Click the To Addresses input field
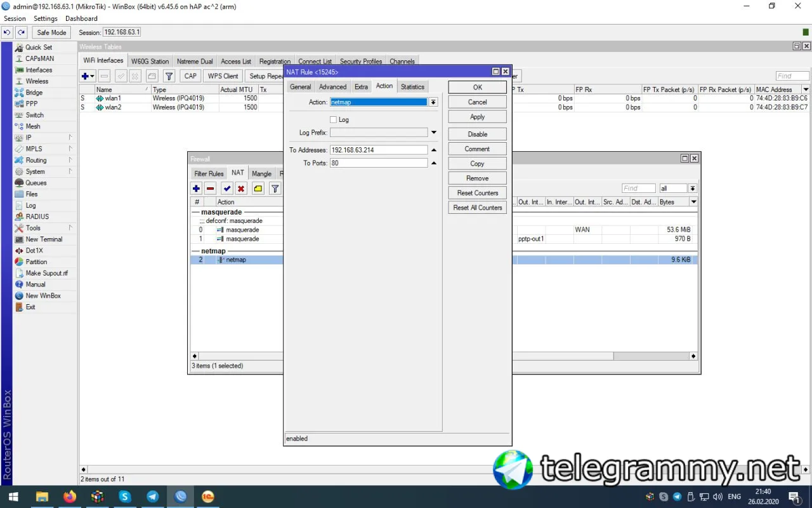The width and height of the screenshot is (812, 508). click(x=379, y=150)
